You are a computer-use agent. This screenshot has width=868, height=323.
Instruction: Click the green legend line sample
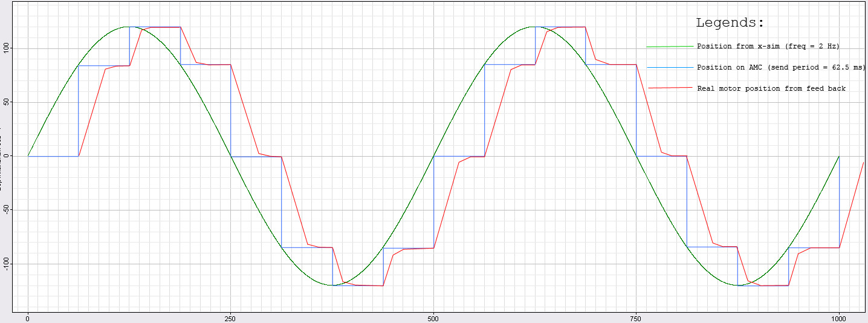tap(670, 47)
